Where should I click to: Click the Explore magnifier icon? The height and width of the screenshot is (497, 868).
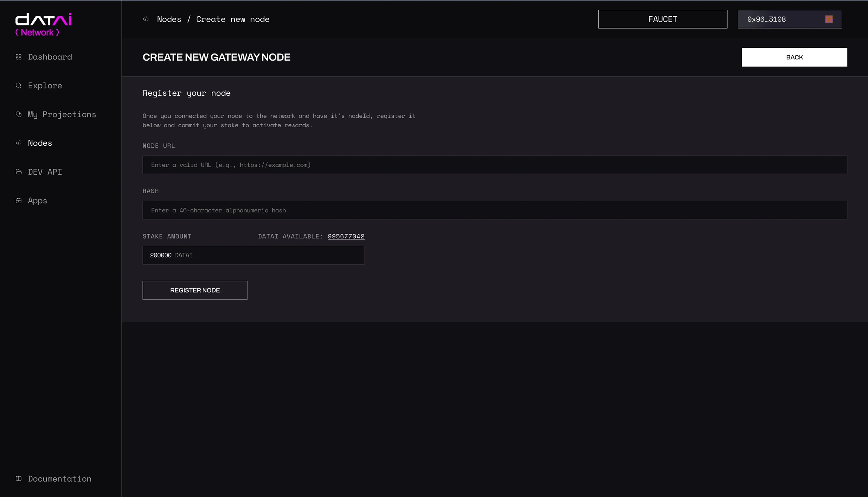18,85
